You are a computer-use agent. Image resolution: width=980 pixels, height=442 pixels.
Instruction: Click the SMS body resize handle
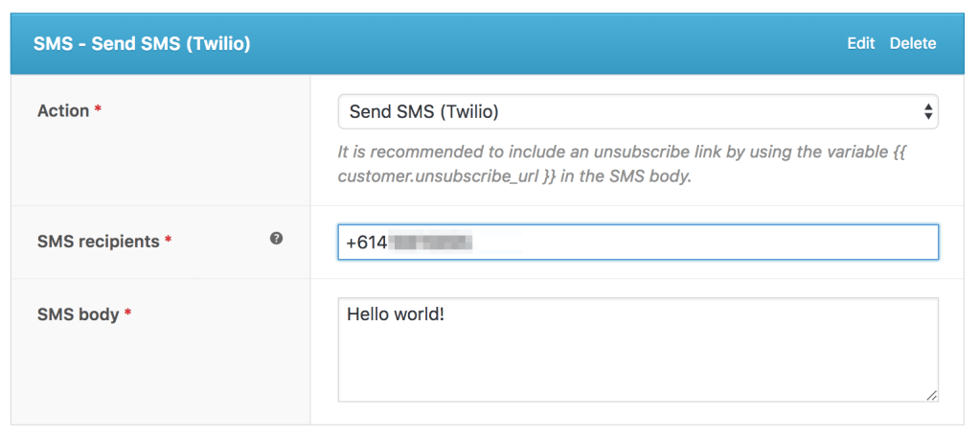click(x=931, y=394)
